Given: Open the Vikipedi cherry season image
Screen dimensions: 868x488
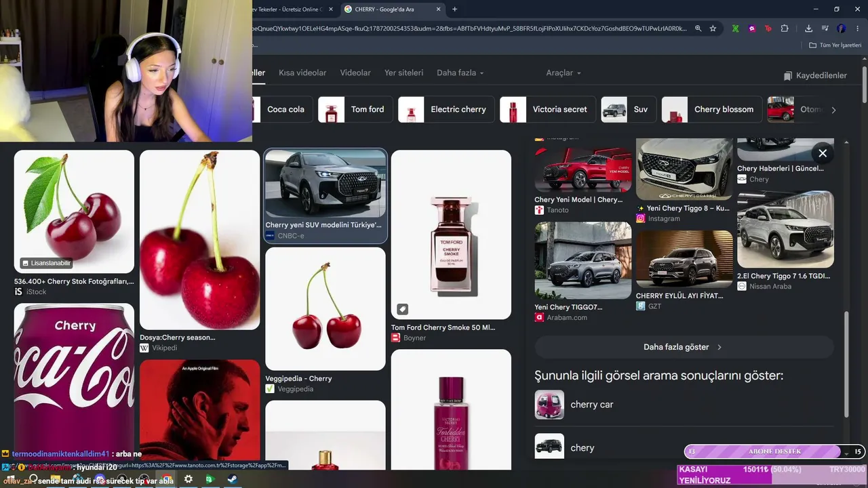Looking at the screenshot, I should 199,240.
